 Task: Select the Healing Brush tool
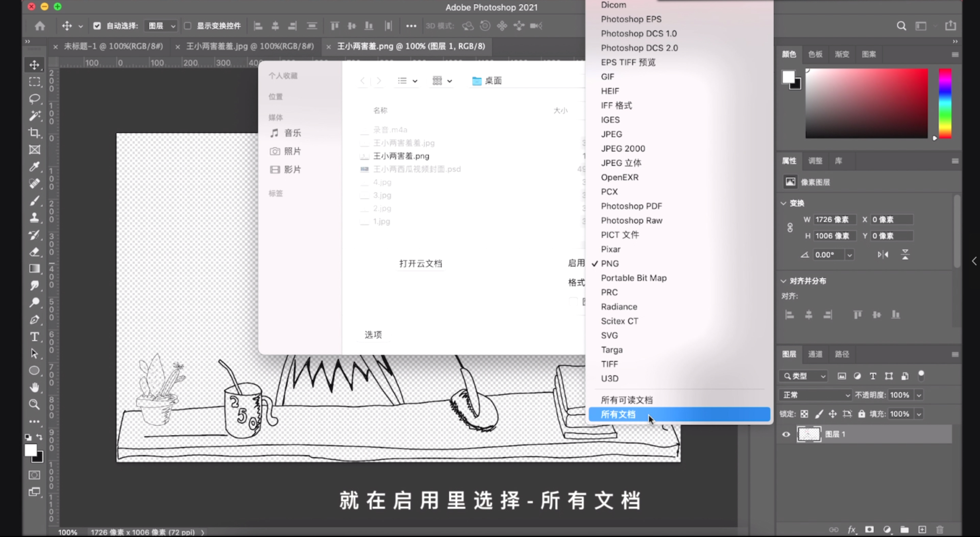[35, 183]
